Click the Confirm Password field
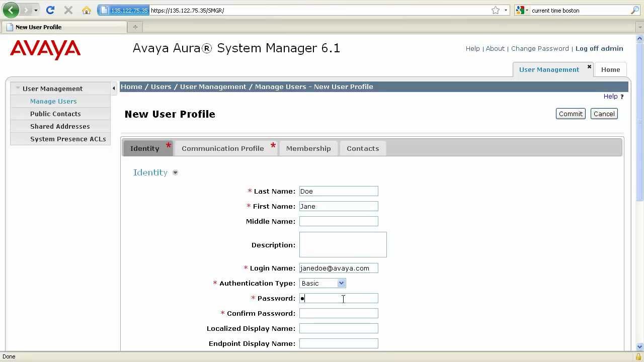Image resolution: width=644 pixels, height=362 pixels. pos(339,313)
